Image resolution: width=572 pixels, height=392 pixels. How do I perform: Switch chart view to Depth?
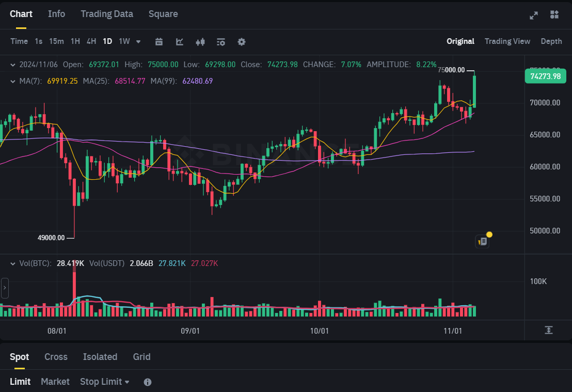tap(551, 41)
